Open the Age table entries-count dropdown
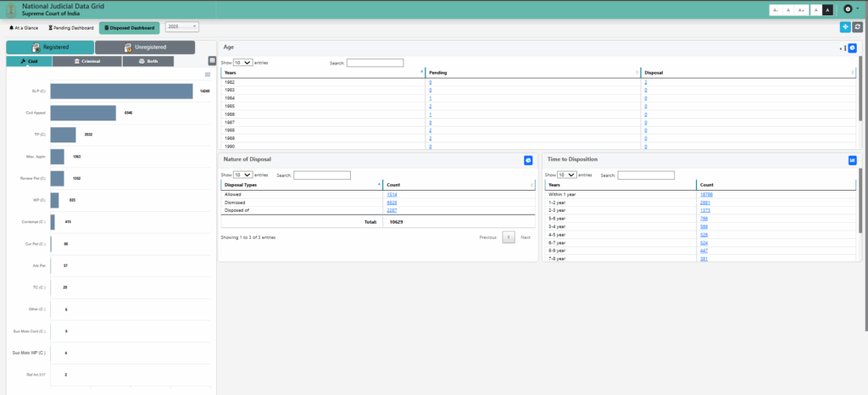 coord(243,63)
